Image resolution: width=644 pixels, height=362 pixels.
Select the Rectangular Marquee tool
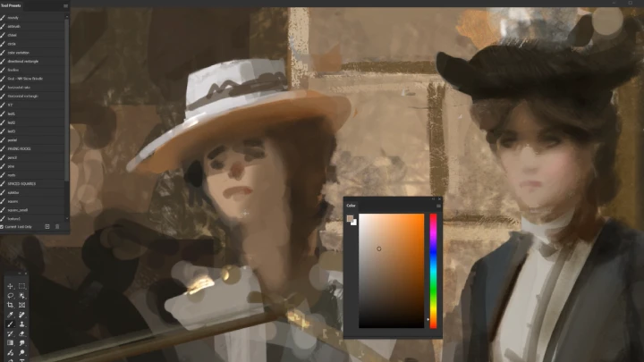(22, 286)
